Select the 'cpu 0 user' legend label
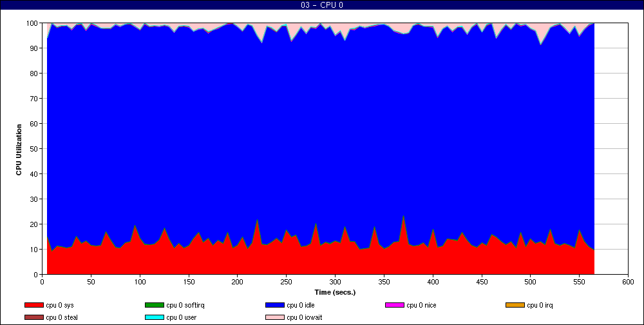This screenshot has height=325, width=644. click(181, 318)
